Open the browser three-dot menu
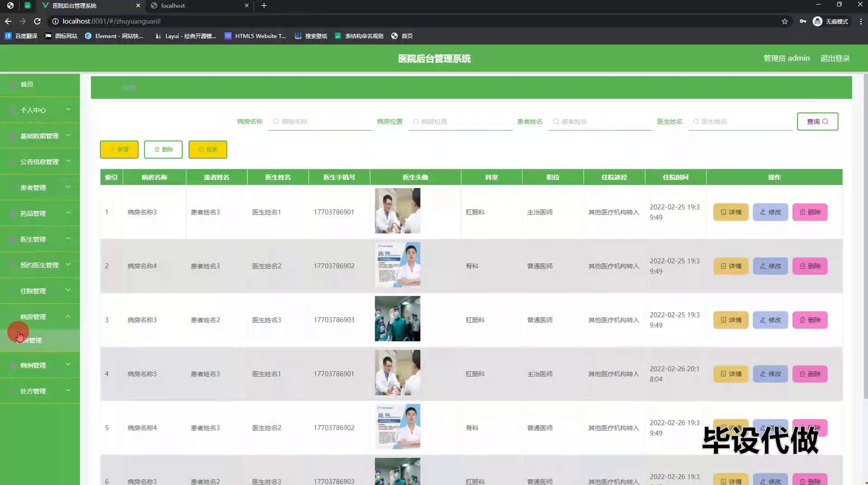This screenshot has height=485, width=868. (861, 21)
